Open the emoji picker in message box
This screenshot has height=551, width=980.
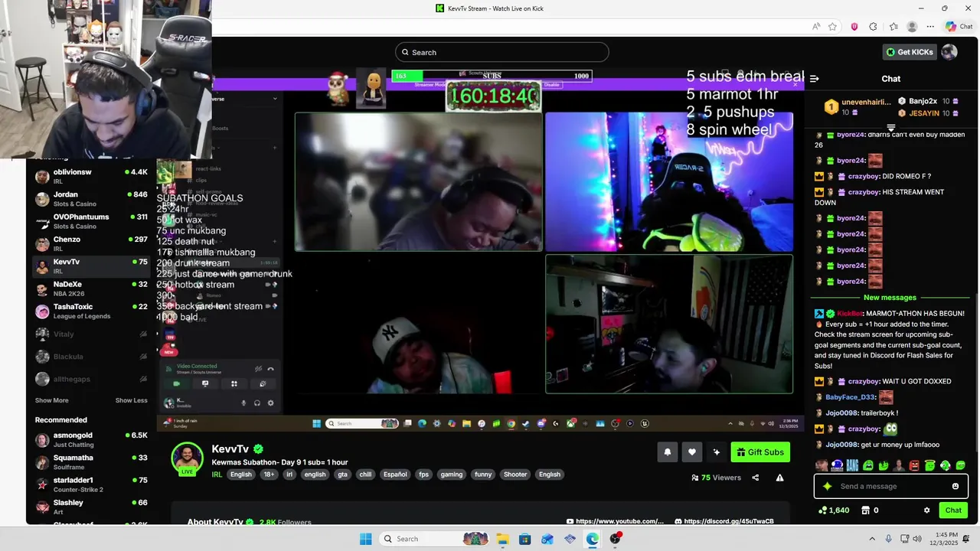955,486
